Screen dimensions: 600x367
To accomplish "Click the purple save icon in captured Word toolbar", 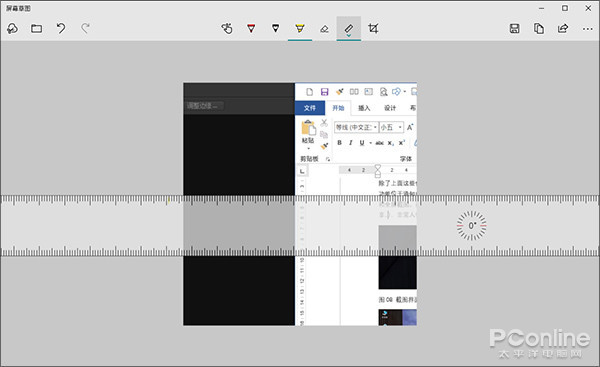I will [x=324, y=92].
